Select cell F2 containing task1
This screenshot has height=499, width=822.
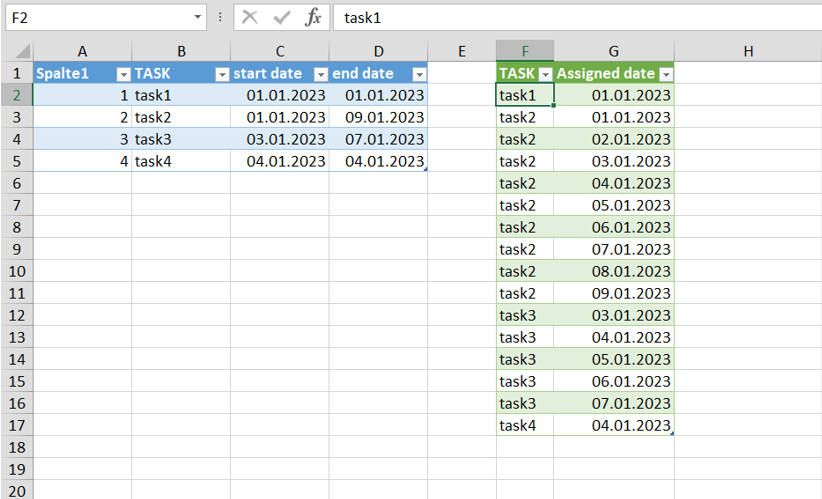click(525, 95)
